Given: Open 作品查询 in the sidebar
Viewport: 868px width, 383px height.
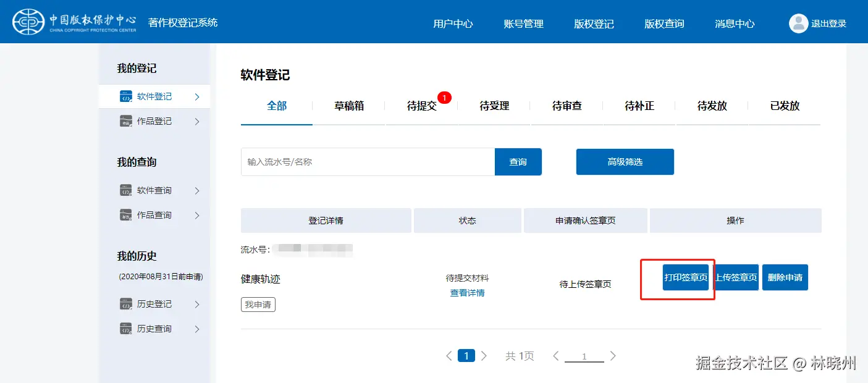Looking at the screenshot, I should 154,216.
